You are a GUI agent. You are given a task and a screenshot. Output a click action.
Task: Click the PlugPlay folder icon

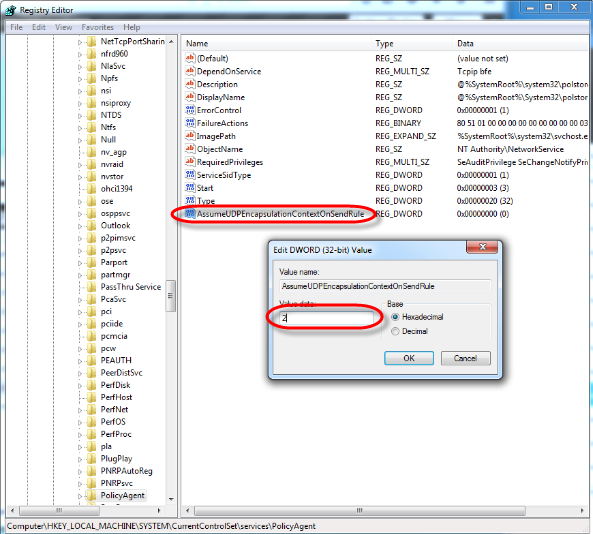click(x=91, y=459)
